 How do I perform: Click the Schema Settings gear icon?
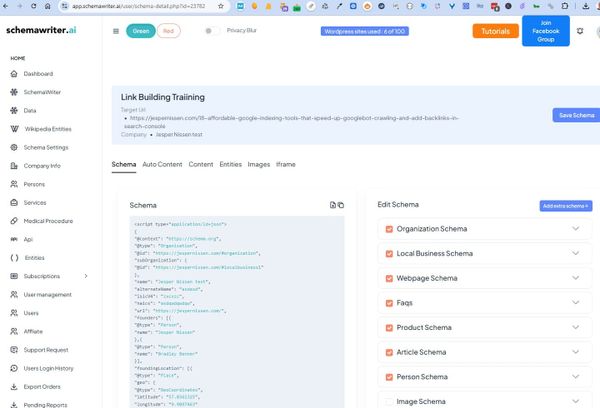coord(14,147)
